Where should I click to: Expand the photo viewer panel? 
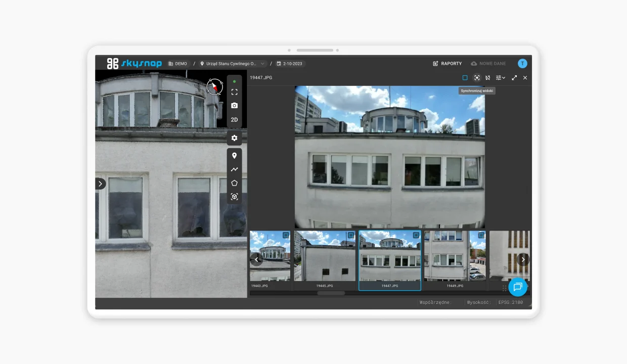click(514, 78)
